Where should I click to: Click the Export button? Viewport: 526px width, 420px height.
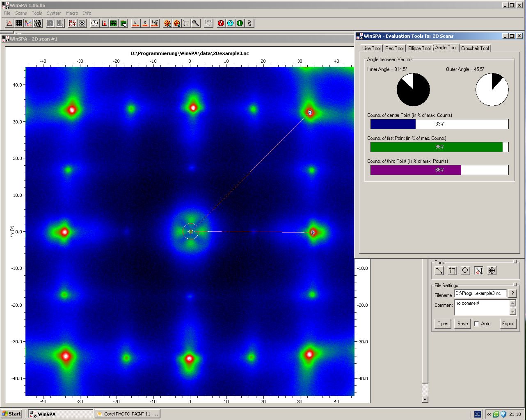(508, 324)
